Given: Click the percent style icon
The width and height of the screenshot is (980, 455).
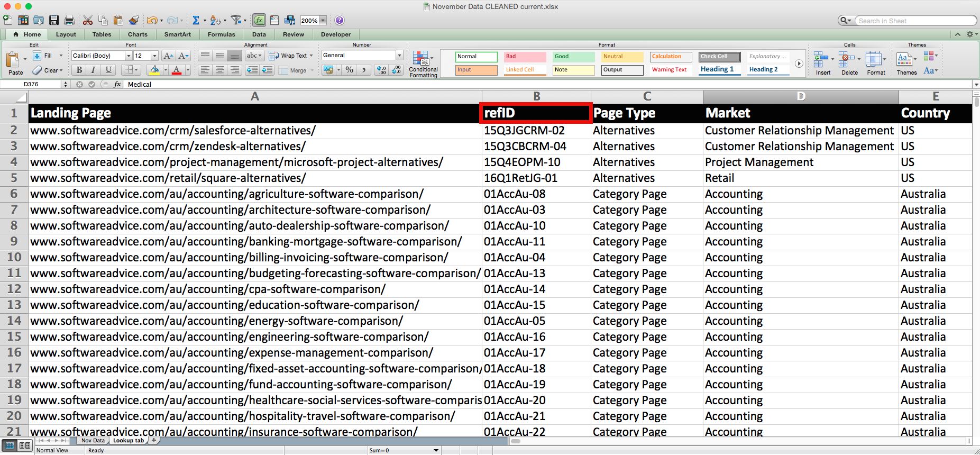Looking at the screenshot, I should tap(349, 70).
